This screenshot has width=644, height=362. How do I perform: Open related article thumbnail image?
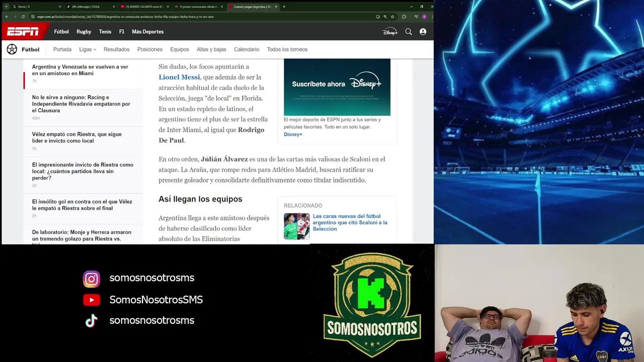point(297,226)
